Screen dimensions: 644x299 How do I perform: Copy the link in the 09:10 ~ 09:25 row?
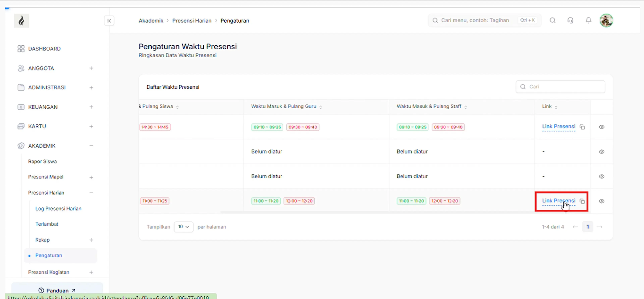[x=582, y=127]
